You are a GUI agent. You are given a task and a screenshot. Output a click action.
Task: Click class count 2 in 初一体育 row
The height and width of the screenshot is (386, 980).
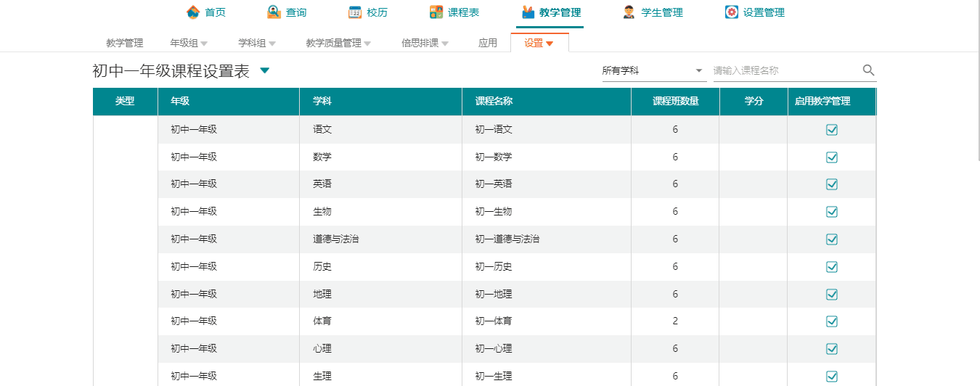(x=675, y=321)
